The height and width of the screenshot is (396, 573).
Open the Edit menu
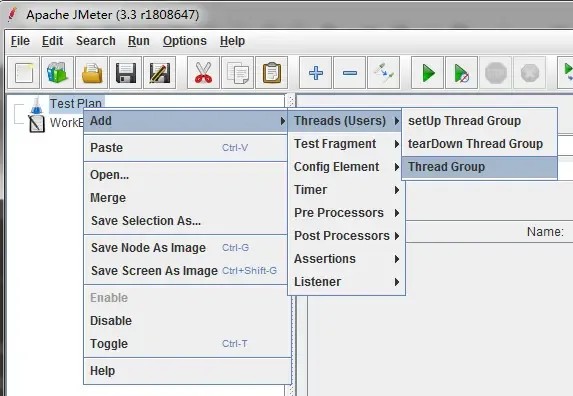[52, 41]
